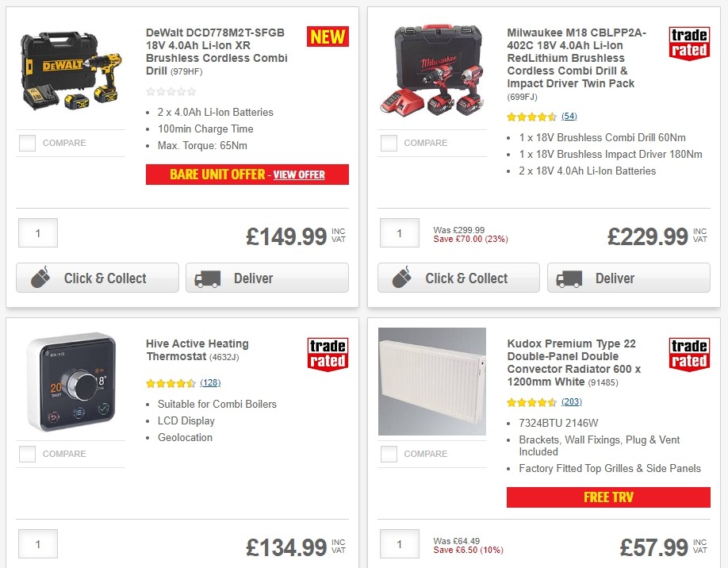Image resolution: width=728 pixels, height=568 pixels.
Task: Click the quantity field for Milwaukee twin pack
Action: click(x=399, y=232)
